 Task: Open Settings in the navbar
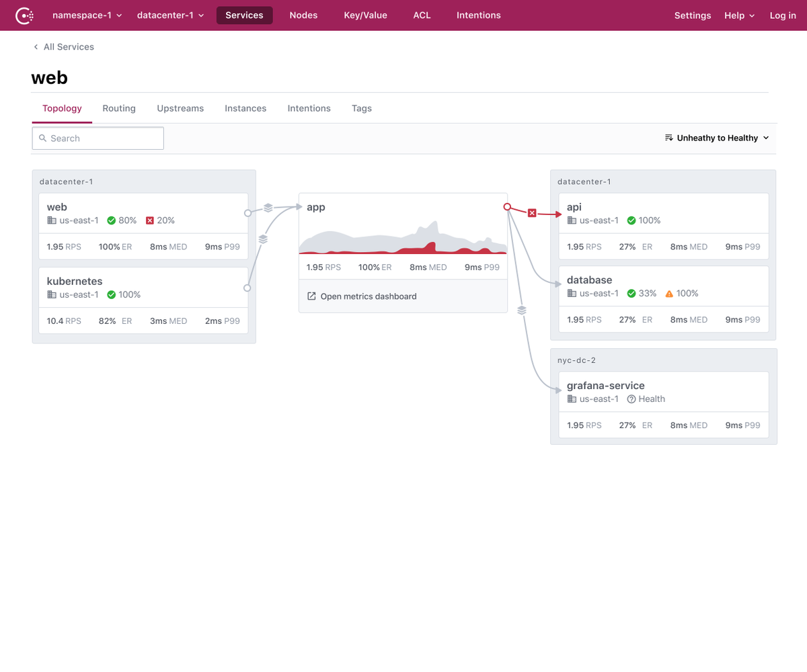693,15
